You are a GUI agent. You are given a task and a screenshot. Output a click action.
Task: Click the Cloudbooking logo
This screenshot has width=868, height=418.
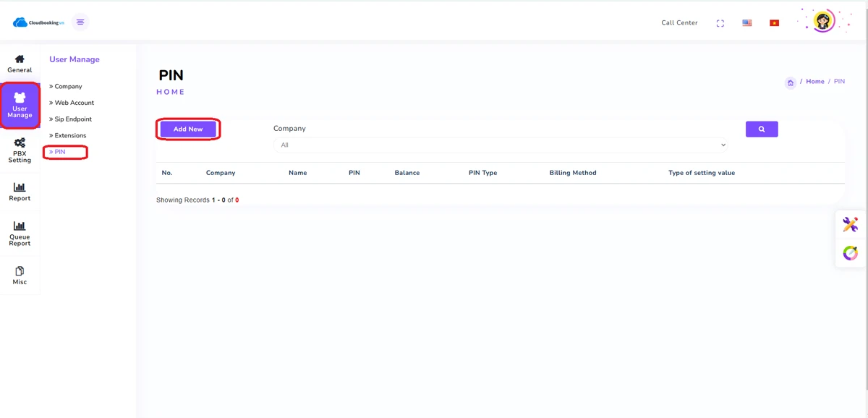click(38, 22)
